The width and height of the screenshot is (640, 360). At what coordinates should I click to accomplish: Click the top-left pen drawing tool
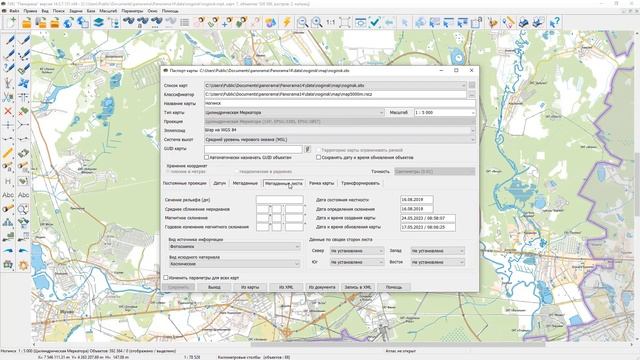tap(9, 40)
